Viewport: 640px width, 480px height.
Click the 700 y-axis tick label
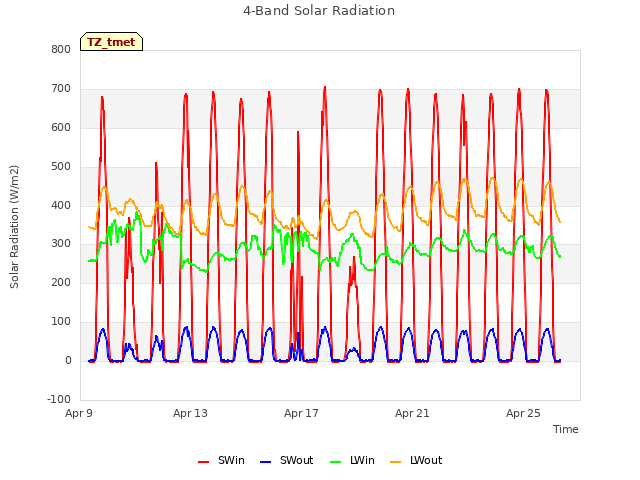(61, 89)
